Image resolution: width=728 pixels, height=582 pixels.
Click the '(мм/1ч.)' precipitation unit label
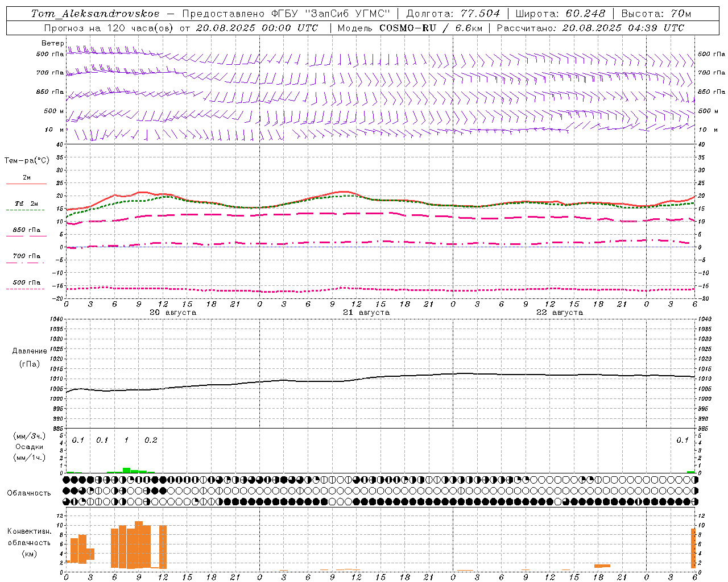(29, 458)
